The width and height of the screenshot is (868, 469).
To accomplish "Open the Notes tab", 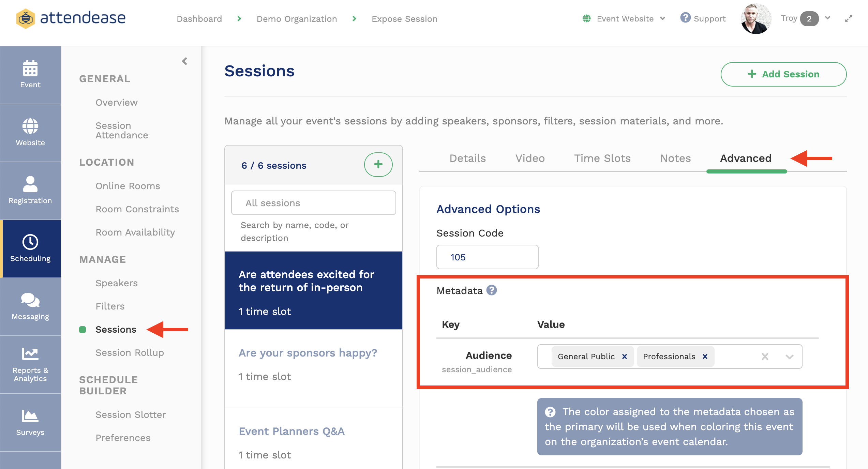I will coord(675,158).
